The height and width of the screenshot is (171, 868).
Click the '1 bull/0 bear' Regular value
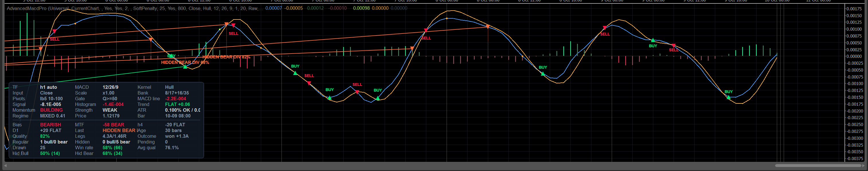click(x=54, y=142)
